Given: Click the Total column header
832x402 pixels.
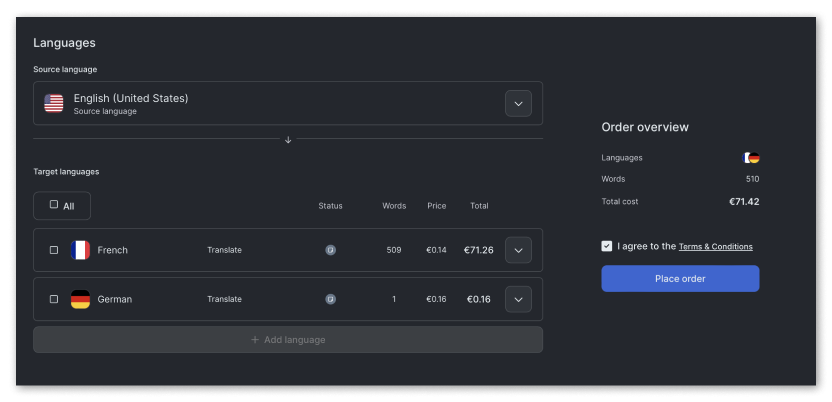Looking at the screenshot, I should point(479,206).
